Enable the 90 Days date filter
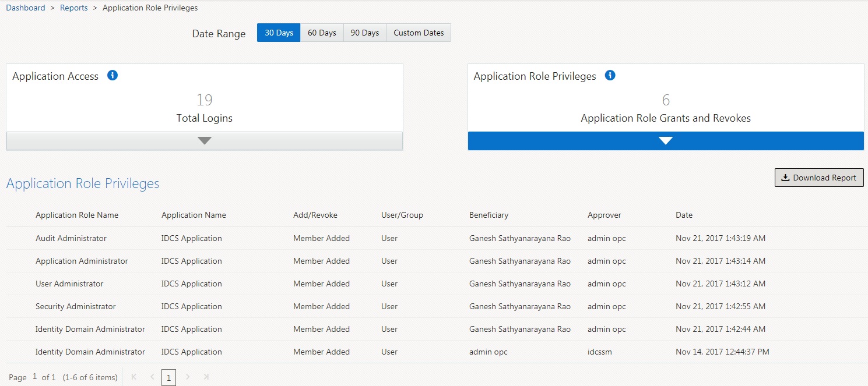Image resolution: width=868 pixels, height=386 pixels. pyautogui.click(x=364, y=33)
